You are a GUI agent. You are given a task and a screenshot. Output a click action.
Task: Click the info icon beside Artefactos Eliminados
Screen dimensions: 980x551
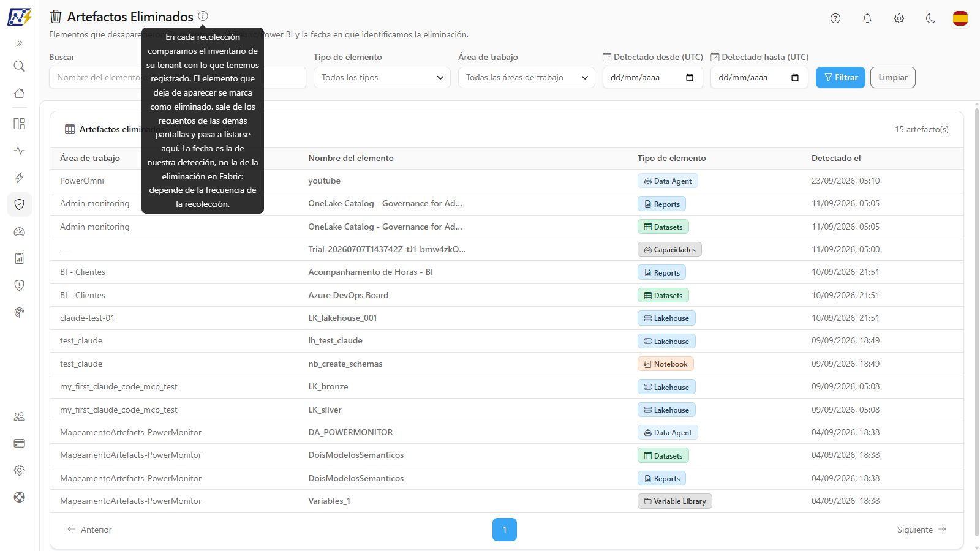point(203,16)
